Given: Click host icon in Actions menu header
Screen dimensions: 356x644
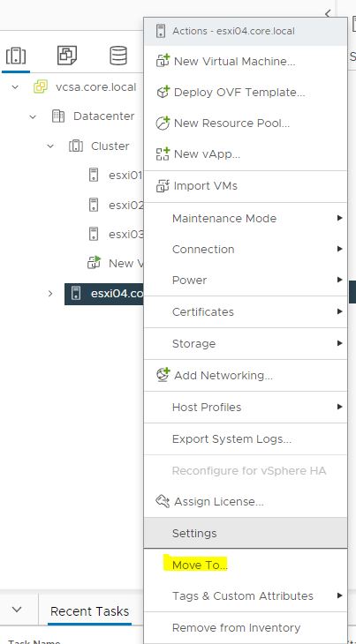Looking at the screenshot, I should pyautogui.click(x=161, y=31).
